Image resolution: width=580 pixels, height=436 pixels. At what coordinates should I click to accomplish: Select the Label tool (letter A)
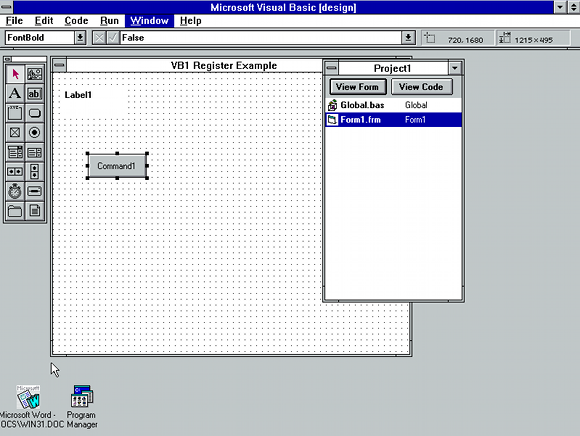[15, 94]
